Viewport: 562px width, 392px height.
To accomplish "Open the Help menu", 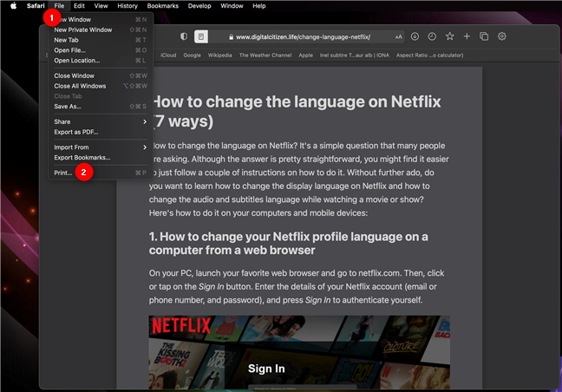I will 258,6.
